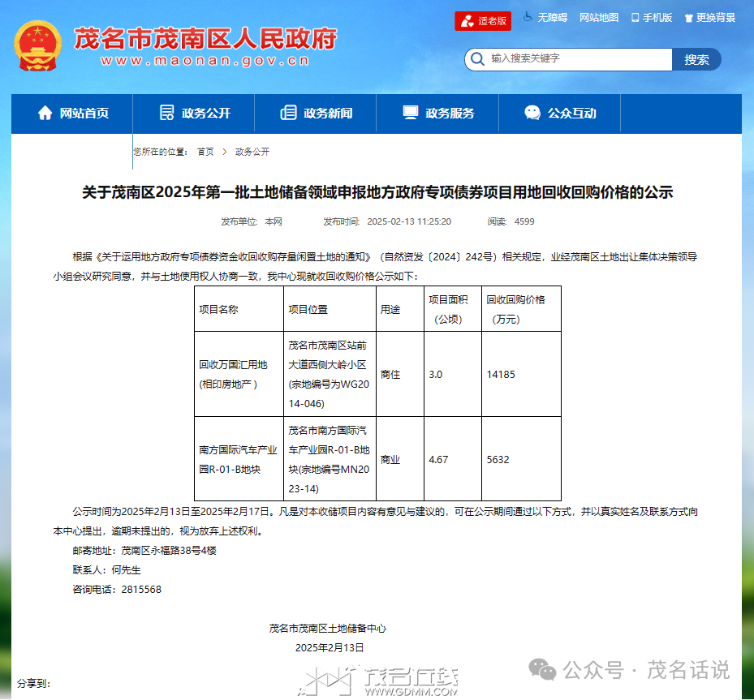The height and width of the screenshot is (700, 754).
Task: Click the shirt icon for 更换背景
Action: point(688,18)
